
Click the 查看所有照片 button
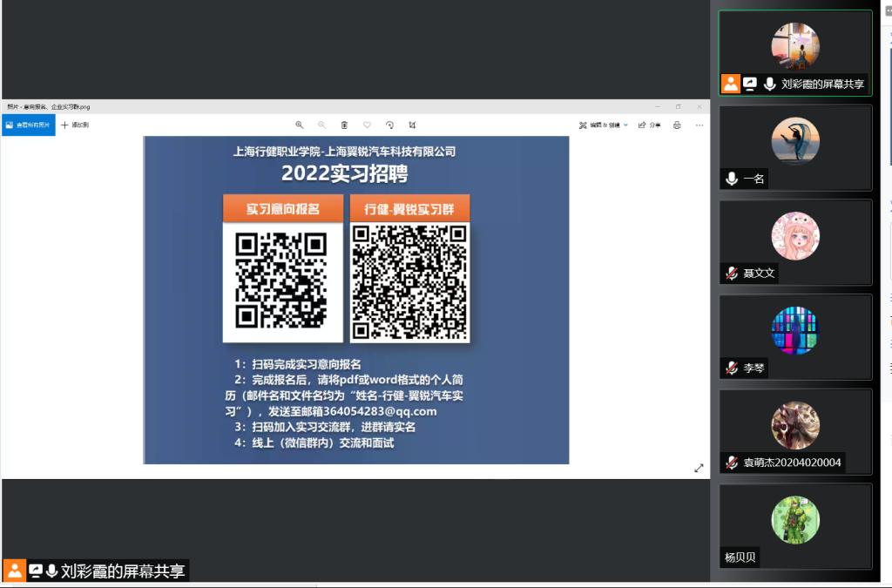(x=28, y=125)
